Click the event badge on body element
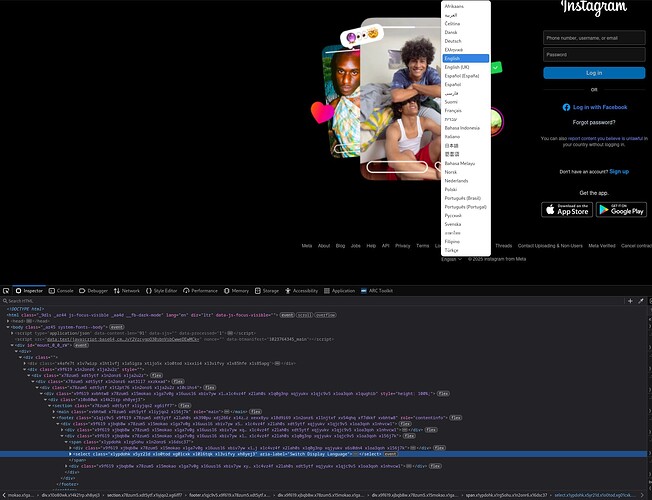 (x=116, y=327)
